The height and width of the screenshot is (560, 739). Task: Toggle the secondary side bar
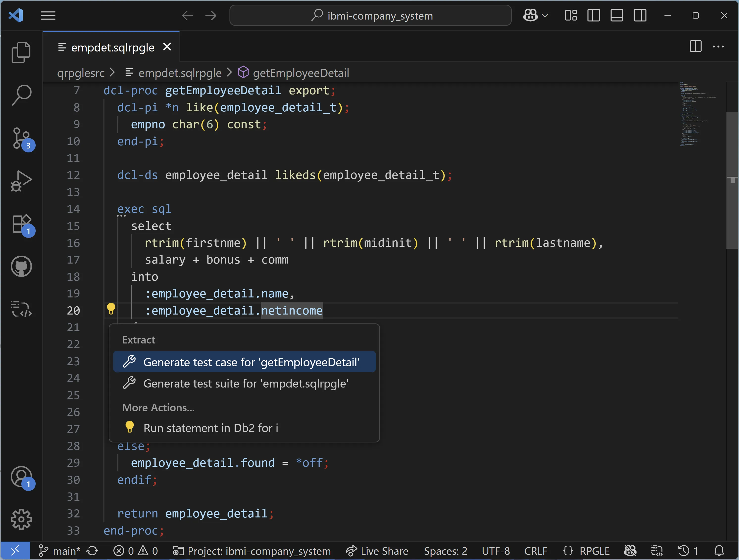click(640, 15)
